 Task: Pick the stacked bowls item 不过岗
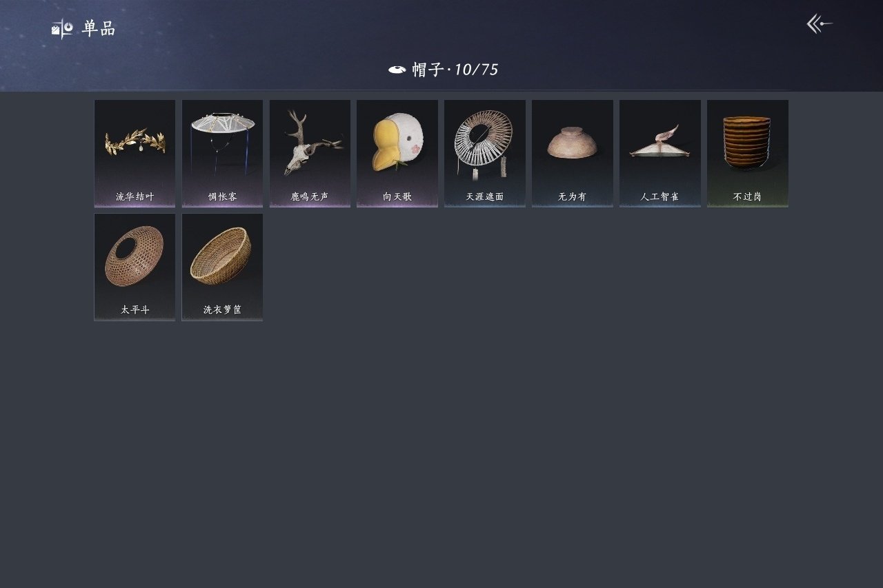pyautogui.click(x=748, y=154)
